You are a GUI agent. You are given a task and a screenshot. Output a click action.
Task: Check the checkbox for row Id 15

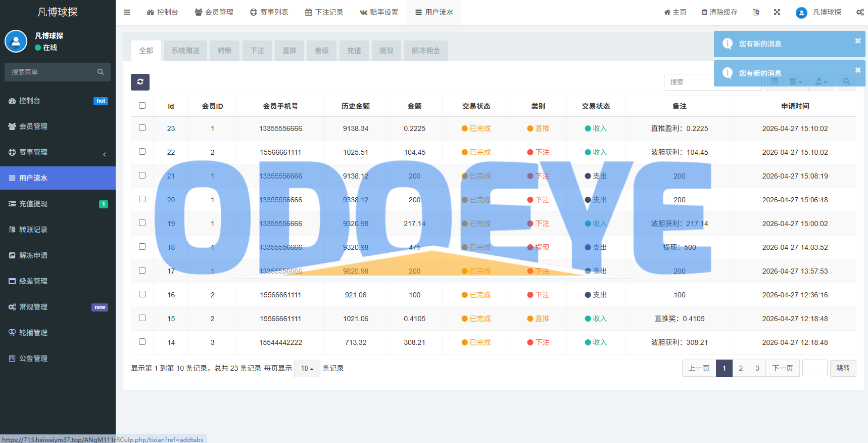pyautogui.click(x=142, y=318)
